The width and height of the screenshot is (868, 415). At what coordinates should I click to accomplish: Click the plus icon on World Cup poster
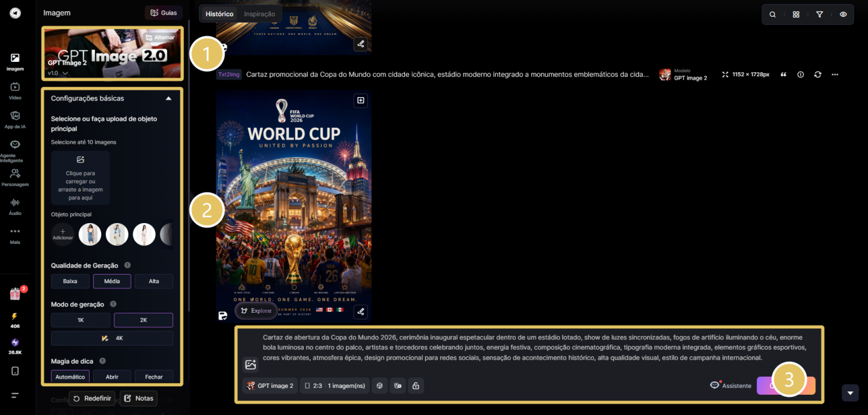coord(361,101)
